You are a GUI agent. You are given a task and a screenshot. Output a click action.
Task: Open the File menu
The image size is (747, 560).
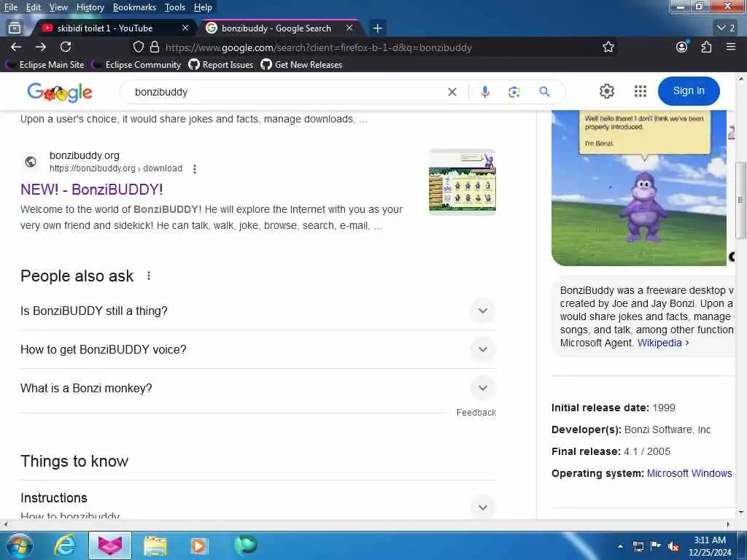[x=10, y=7]
